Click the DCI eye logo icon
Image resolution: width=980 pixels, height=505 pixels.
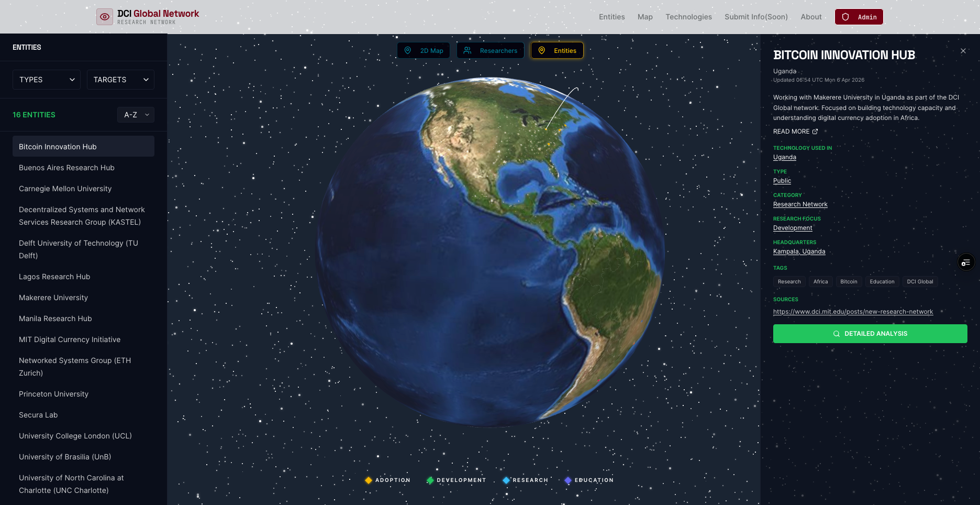pos(105,17)
